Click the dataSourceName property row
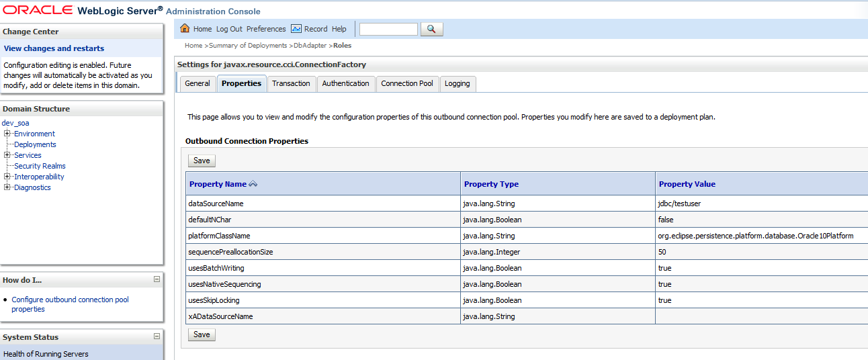Image resolution: width=868 pixels, height=360 pixels. tap(527, 204)
